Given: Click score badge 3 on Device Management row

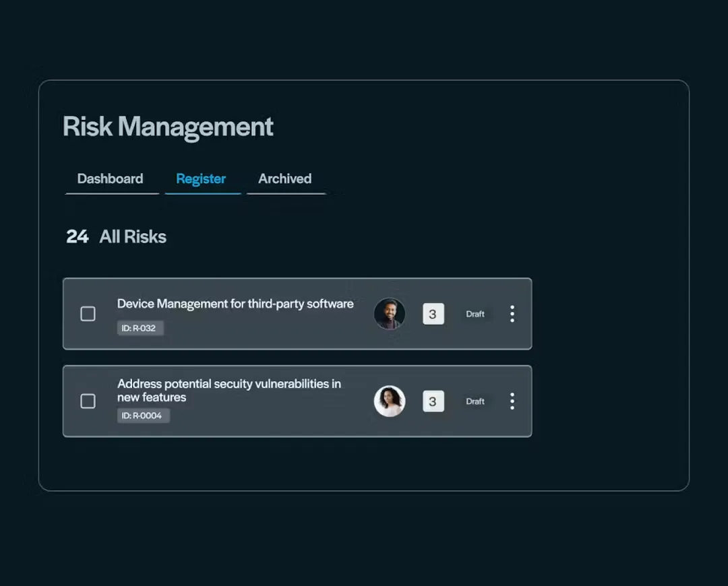Looking at the screenshot, I should tap(433, 314).
